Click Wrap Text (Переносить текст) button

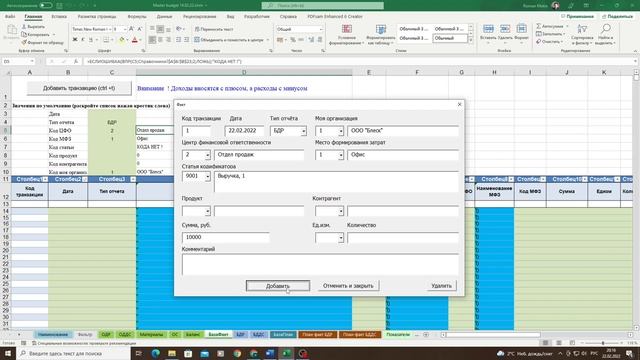click(x=214, y=29)
